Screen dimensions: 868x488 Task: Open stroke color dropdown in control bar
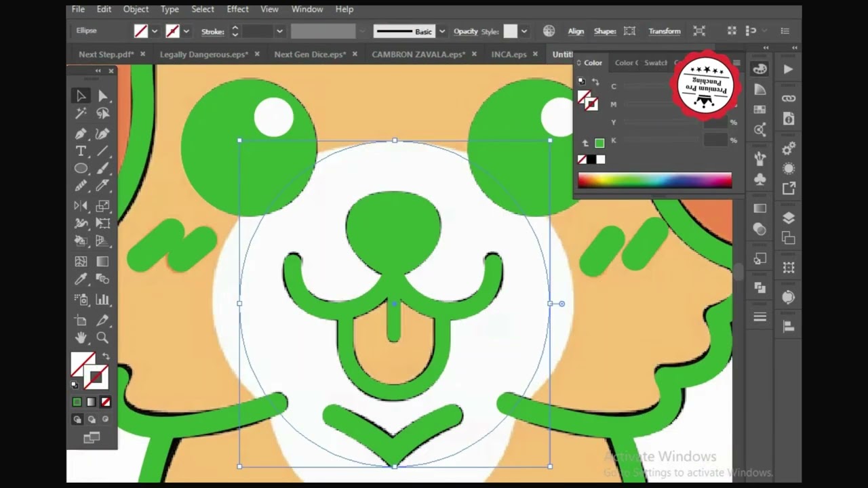(x=186, y=31)
